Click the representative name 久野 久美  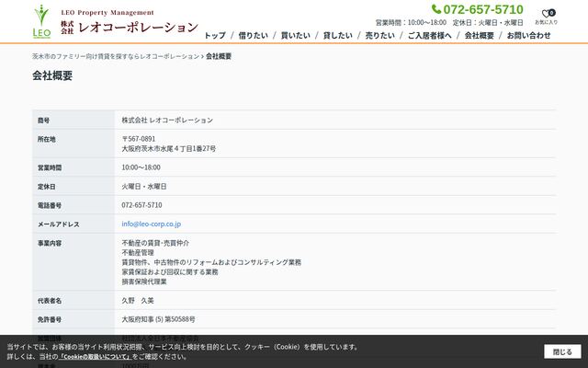point(138,301)
